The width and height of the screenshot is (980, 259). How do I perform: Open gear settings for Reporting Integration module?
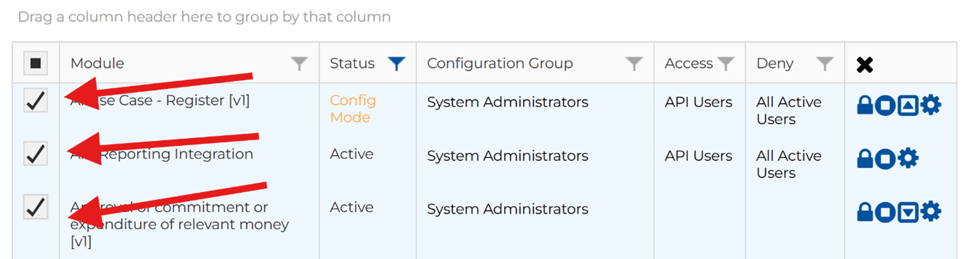click(908, 159)
